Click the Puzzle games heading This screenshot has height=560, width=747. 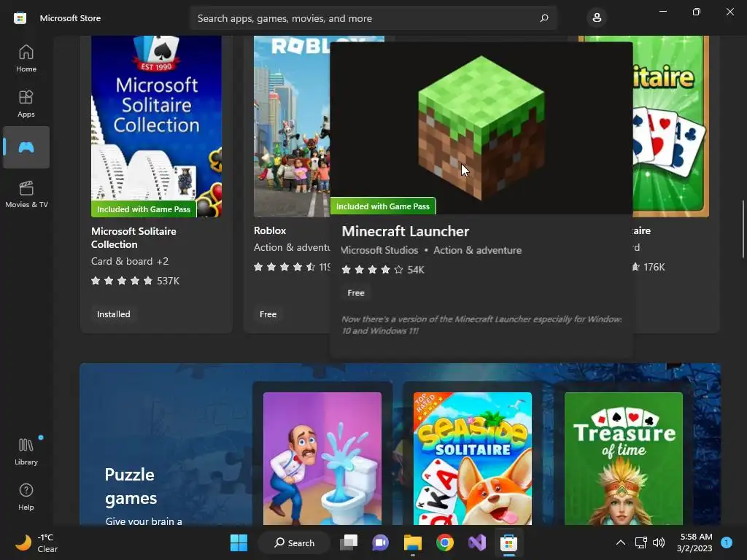tap(131, 486)
